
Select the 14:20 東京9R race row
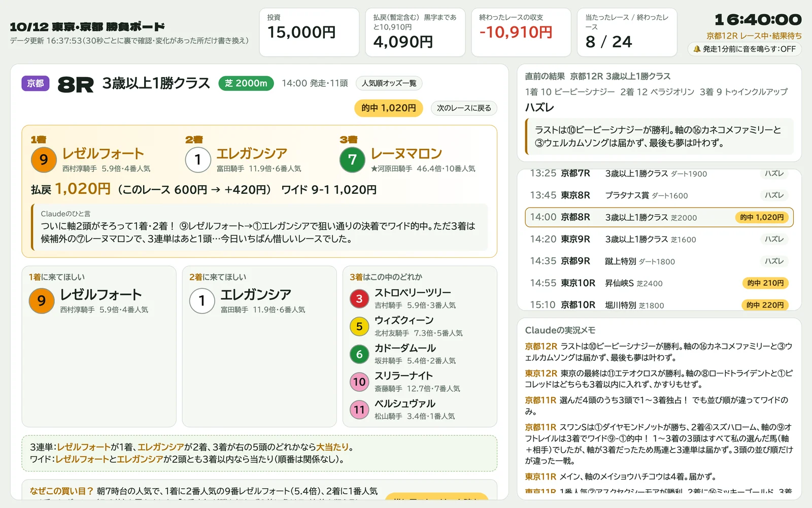(x=659, y=239)
